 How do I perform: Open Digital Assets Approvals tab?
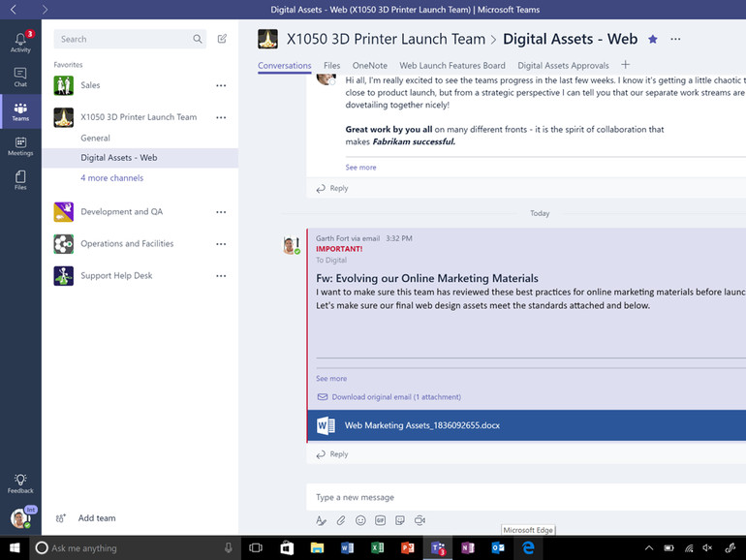tap(563, 66)
